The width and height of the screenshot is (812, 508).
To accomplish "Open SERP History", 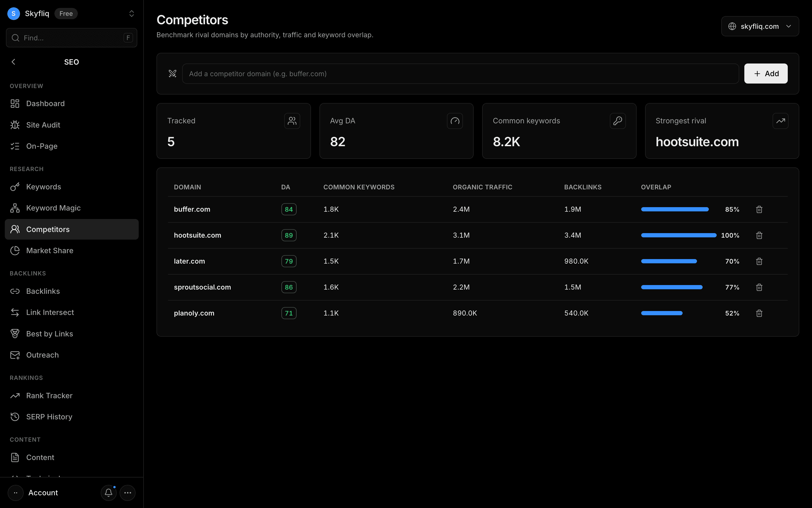I will pyautogui.click(x=71, y=417).
